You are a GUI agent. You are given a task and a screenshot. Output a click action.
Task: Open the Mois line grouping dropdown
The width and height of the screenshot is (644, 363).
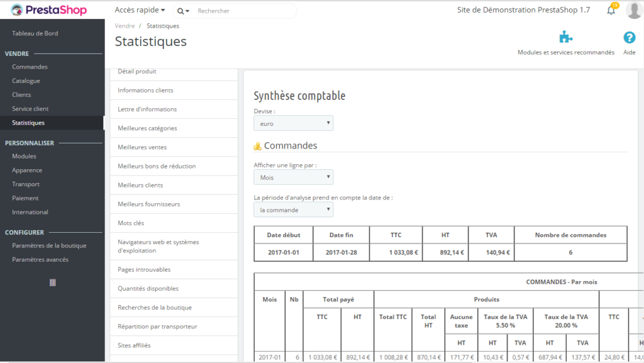pyautogui.click(x=293, y=177)
